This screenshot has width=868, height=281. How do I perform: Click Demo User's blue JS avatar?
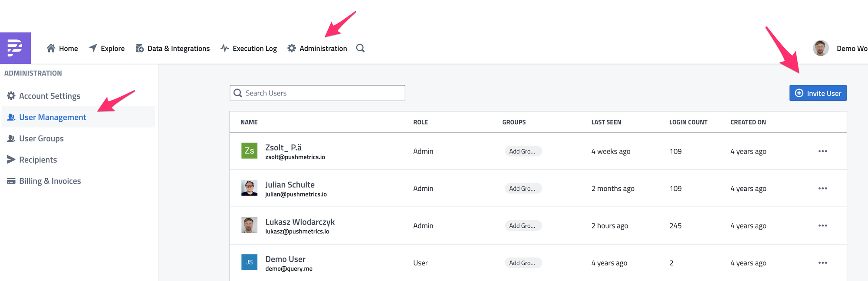click(249, 262)
